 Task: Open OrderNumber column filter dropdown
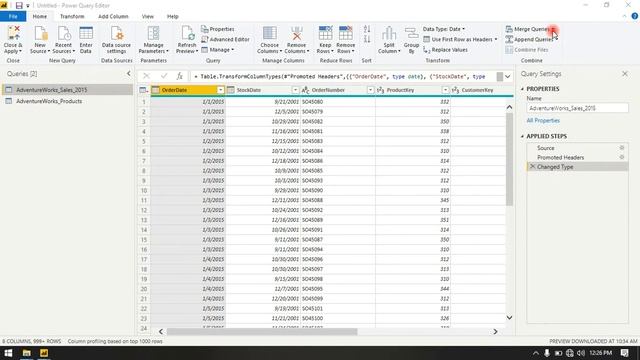(370, 90)
